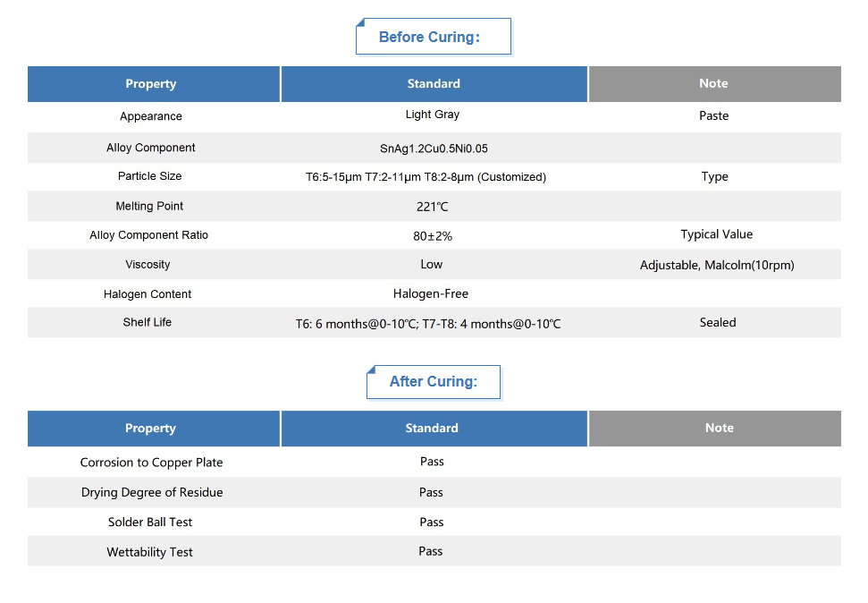Click the 'T6:5-15μm T7:2-11μm T8:2-8μm (Customized)' value
This screenshot has height=603, width=868.
pyautogui.click(x=426, y=177)
